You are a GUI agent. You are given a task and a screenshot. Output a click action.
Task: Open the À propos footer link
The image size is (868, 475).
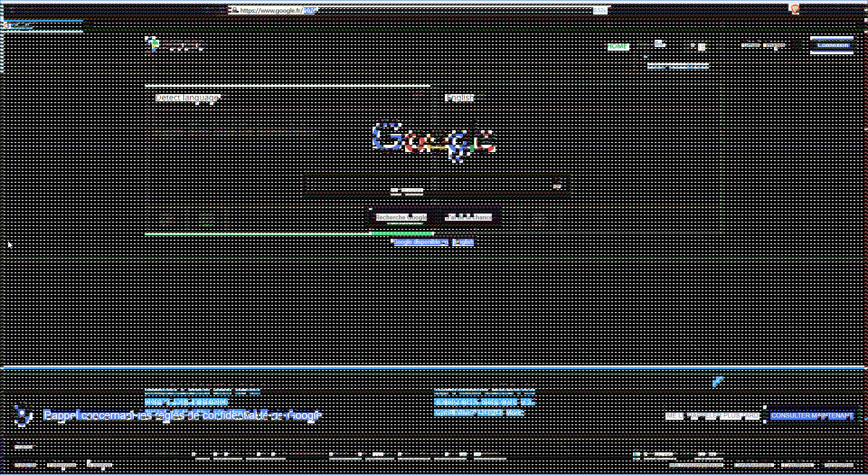[x=99, y=465]
